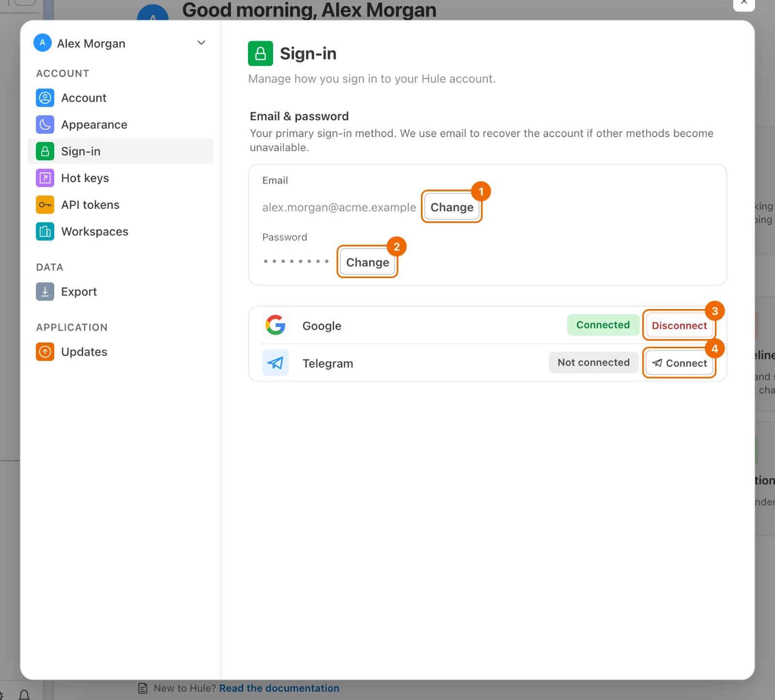Open Workspaces in the sidebar
Screen dimensions: 775x700
pyautogui.click(x=121, y=232)
